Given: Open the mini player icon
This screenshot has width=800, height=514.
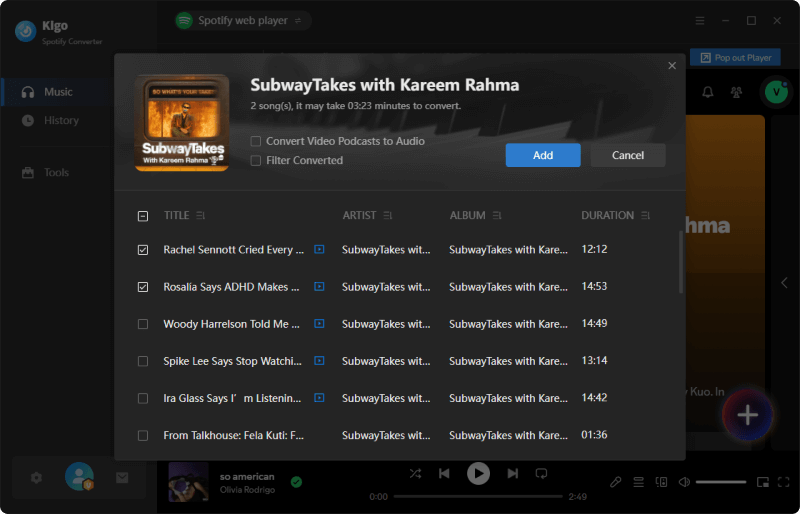Looking at the screenshot, I should [x=763, y=482].
